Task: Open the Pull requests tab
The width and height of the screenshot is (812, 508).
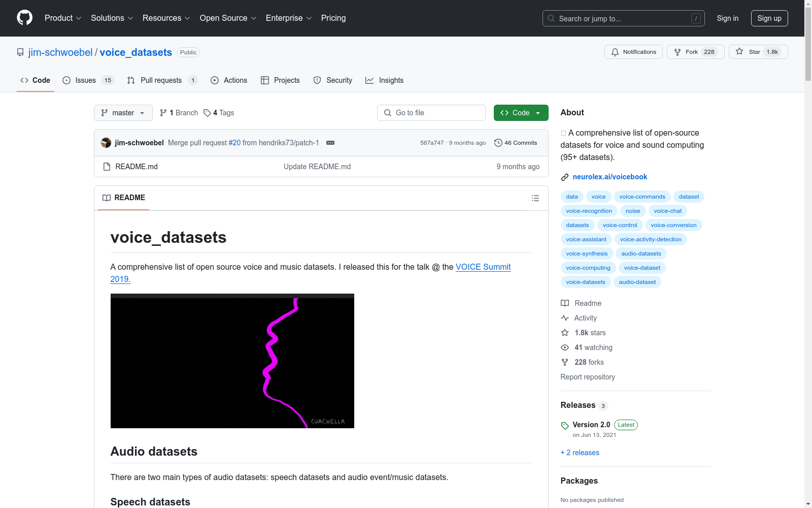Action: tap(162, 80)
